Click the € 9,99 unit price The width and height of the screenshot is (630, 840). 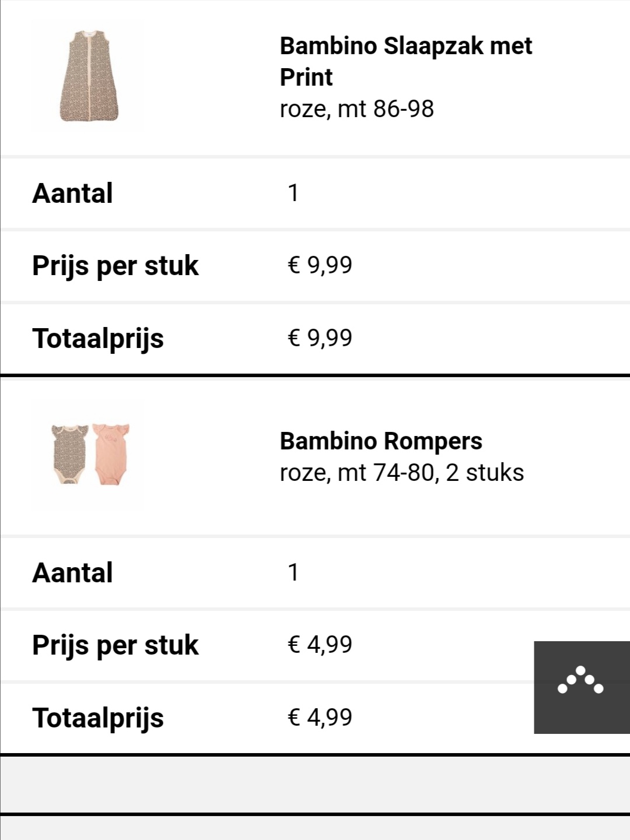pyautogui.click(x=320, y=265)
